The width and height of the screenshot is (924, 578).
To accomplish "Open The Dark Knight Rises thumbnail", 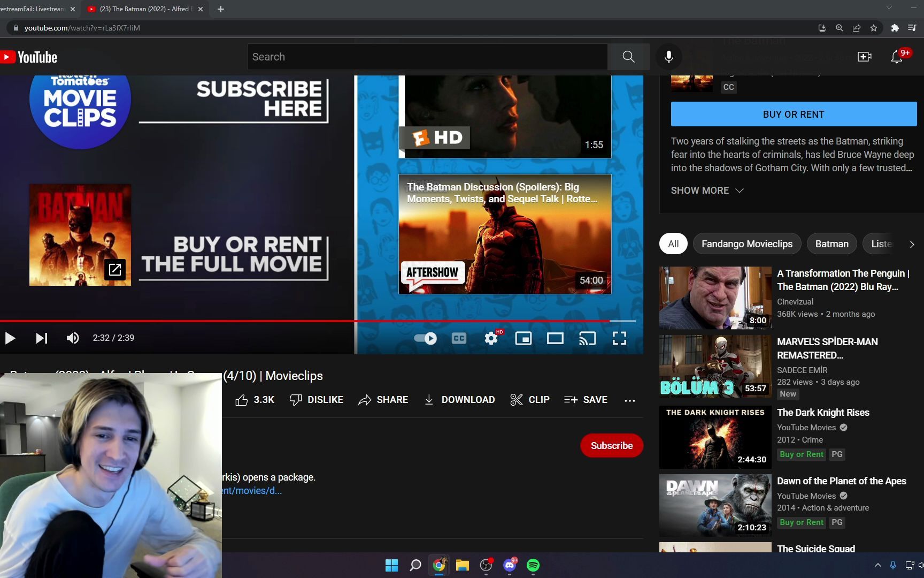I will pos(715,437).
